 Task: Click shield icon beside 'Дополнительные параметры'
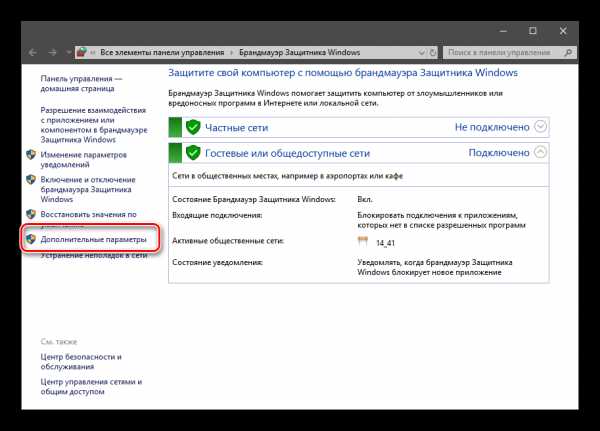tap(31, 239)
